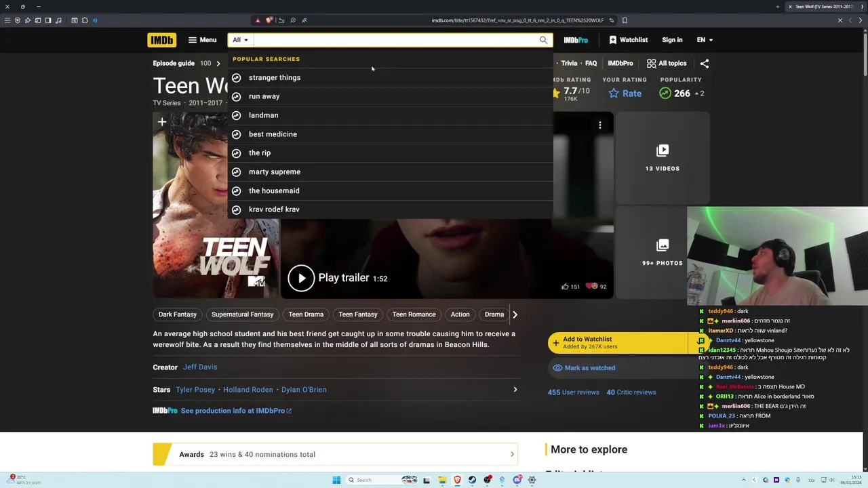This screenshot has width=868, height=488.
Task: Open video options three-dot menu
Action: click(x=600, y=125)
